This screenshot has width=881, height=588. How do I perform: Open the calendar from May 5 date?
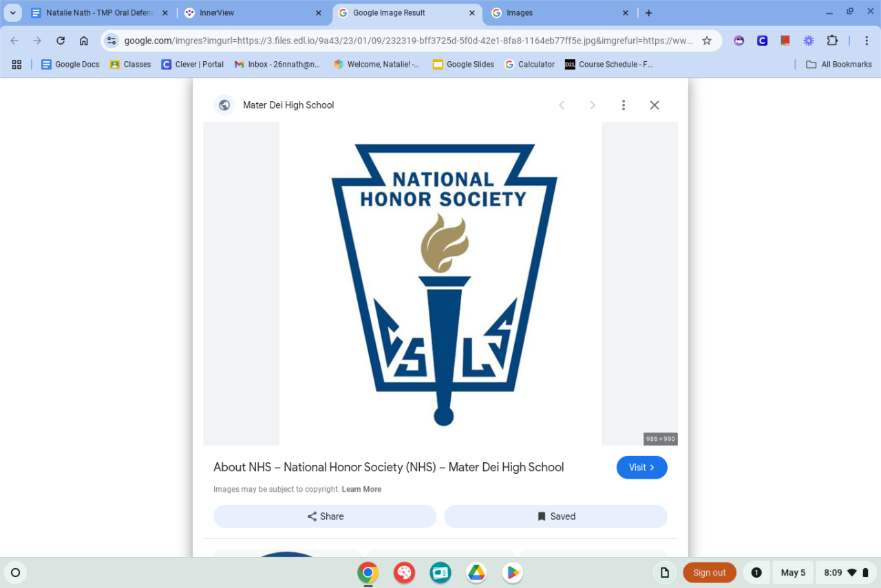tap(793, 572)
